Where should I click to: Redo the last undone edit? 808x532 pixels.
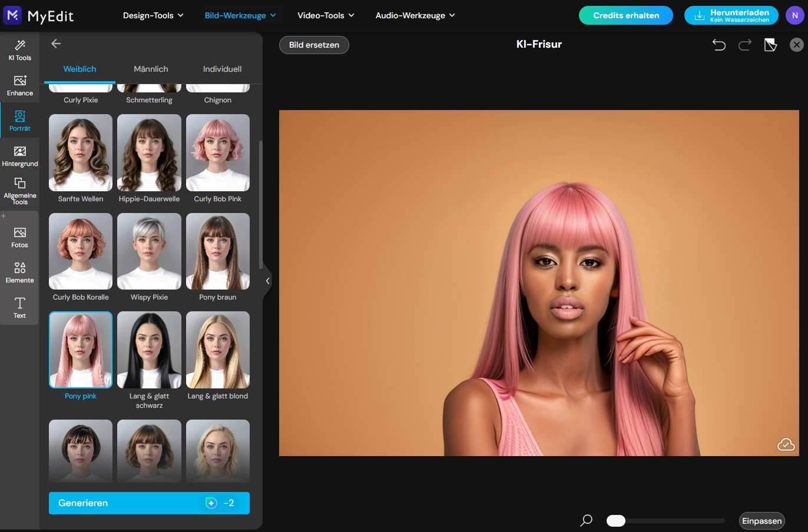click(745, 45)
